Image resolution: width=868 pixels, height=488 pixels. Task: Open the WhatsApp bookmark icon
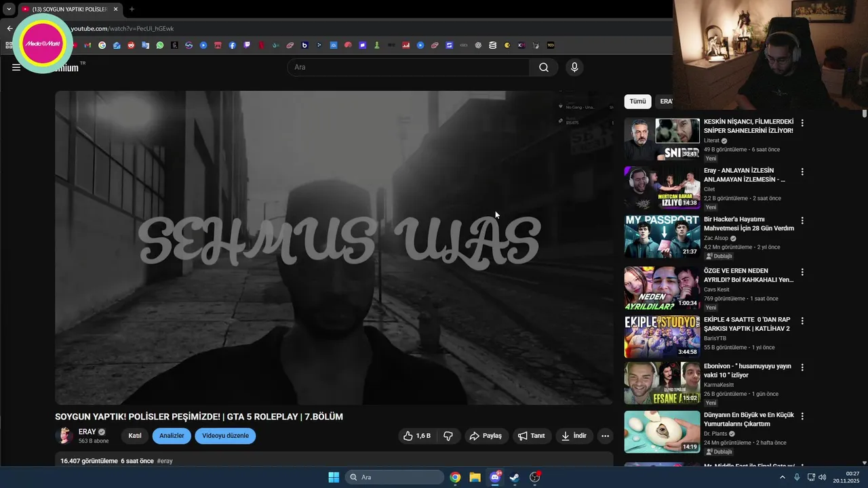click(x=160, y=45)
